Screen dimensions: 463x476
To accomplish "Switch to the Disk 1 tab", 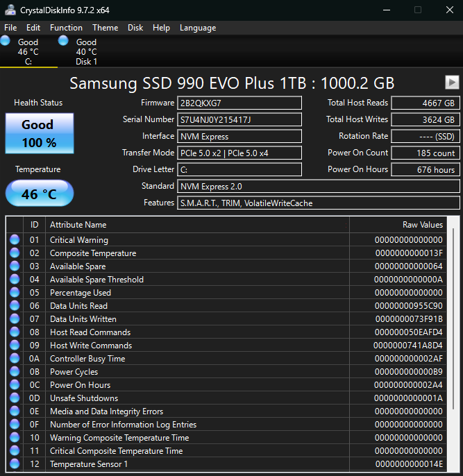I will click(x=87, y=51).
